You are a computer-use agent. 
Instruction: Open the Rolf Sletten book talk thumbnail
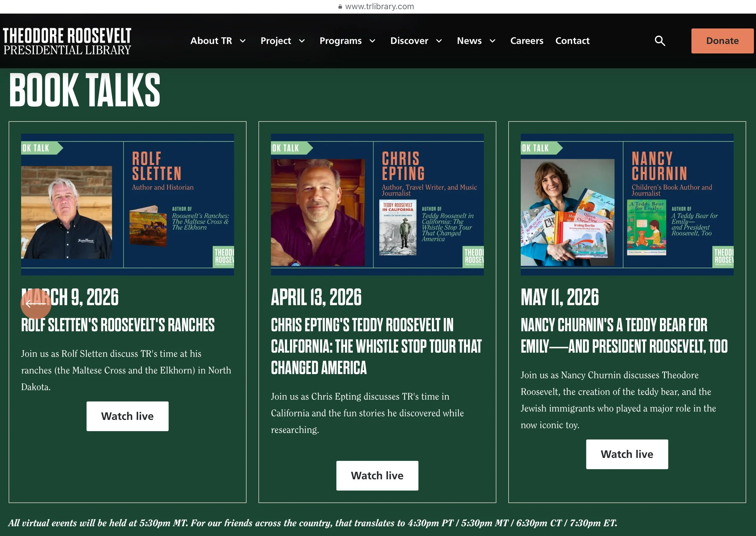coord(127,204)
